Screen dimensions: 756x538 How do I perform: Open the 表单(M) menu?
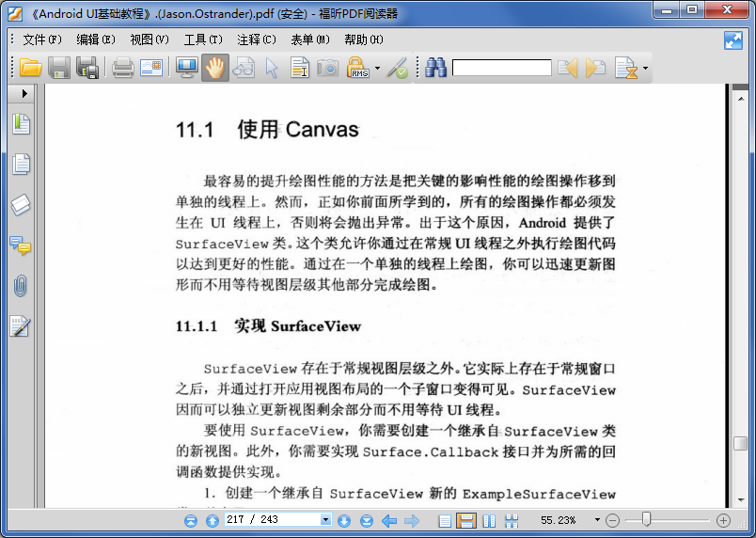310,40
